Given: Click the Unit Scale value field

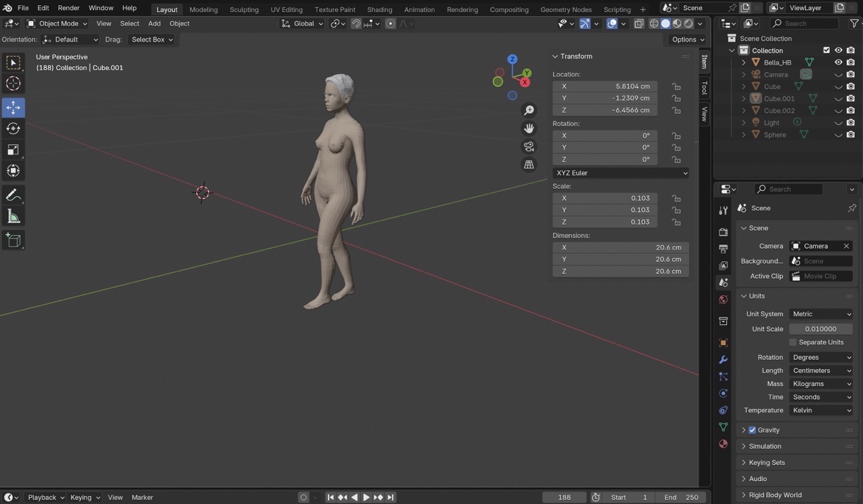Looking at the screenshot, I should 821,329.
